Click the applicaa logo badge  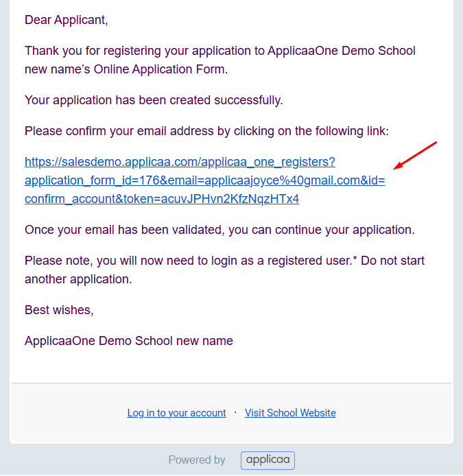tap(268, 460)
